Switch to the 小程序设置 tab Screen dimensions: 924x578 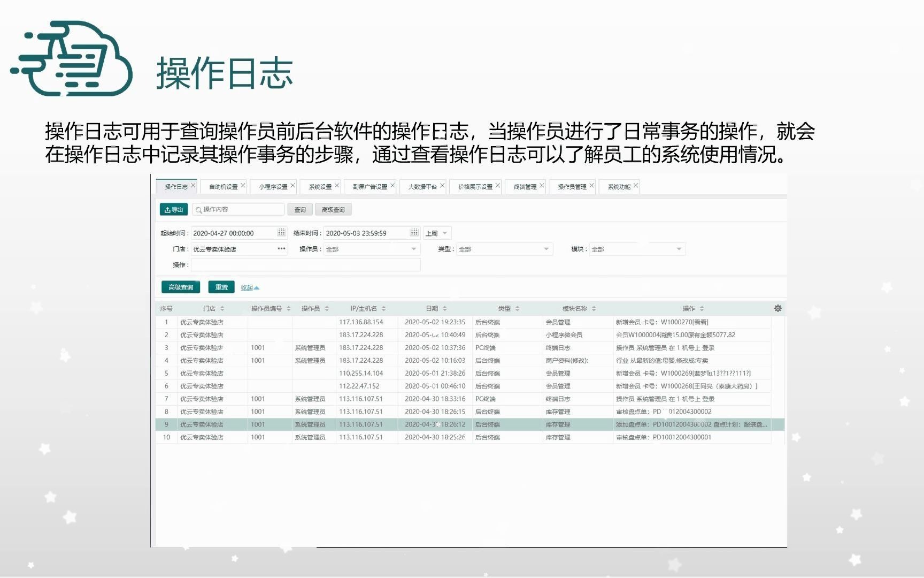click(273, 187)
